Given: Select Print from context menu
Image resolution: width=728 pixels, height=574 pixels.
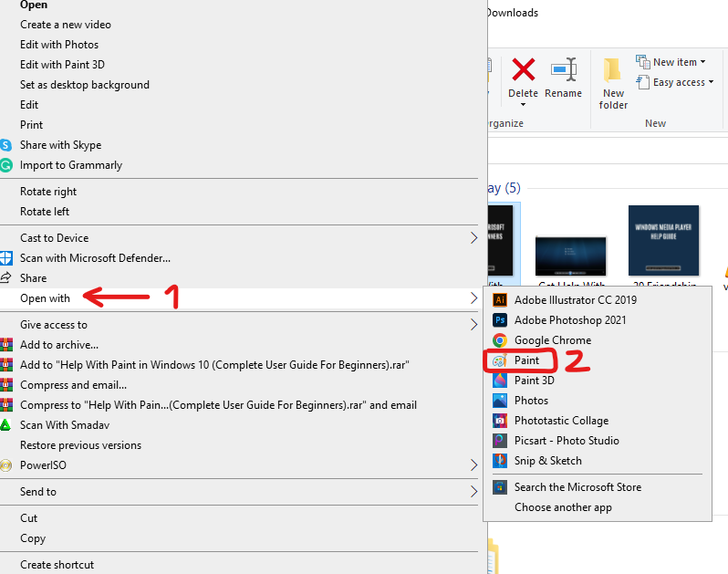Looking at the screenshot, I should point(32,125).
